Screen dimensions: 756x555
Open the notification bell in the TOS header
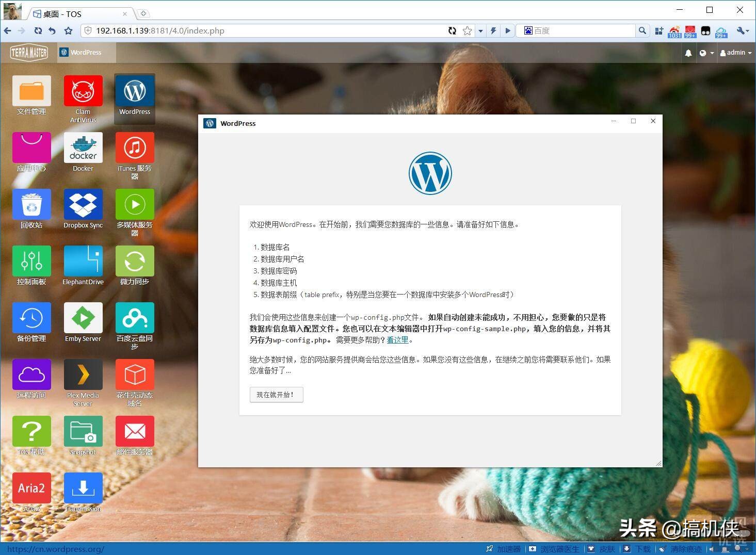[688, 52]
